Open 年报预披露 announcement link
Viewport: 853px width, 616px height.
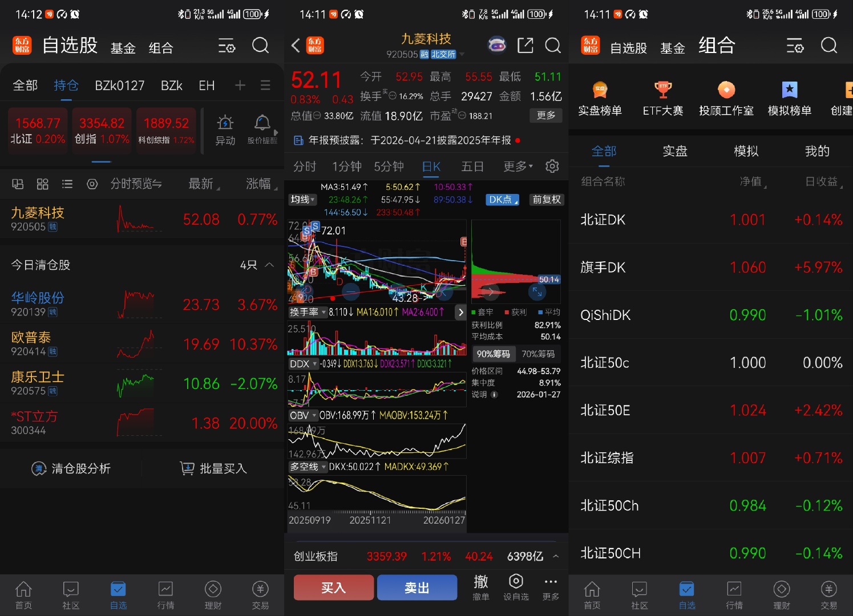coord(407,140)
